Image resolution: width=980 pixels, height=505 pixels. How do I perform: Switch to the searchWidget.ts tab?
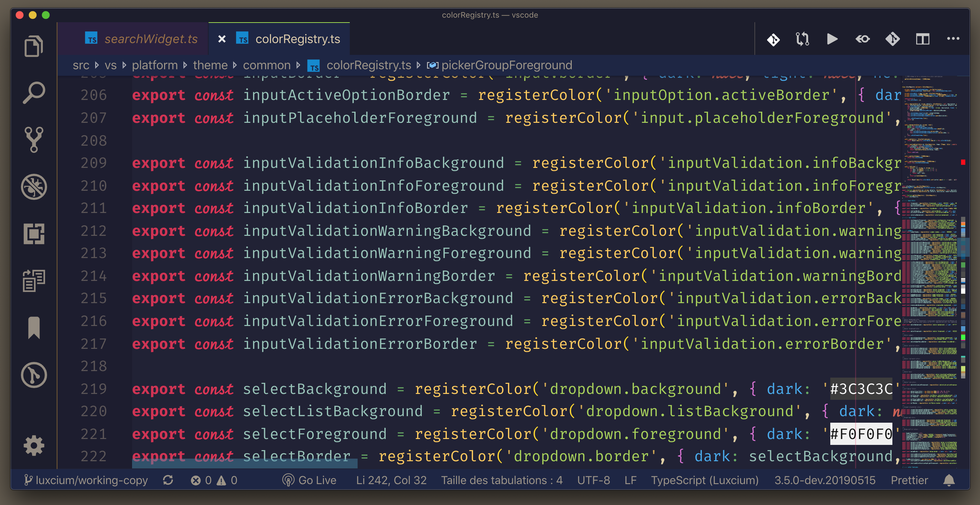point(151,39)
